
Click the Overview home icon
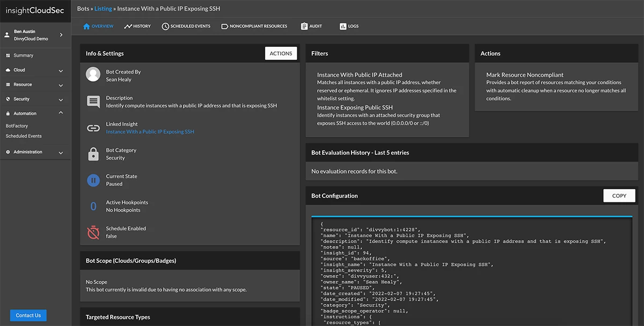tap(86, 26)
